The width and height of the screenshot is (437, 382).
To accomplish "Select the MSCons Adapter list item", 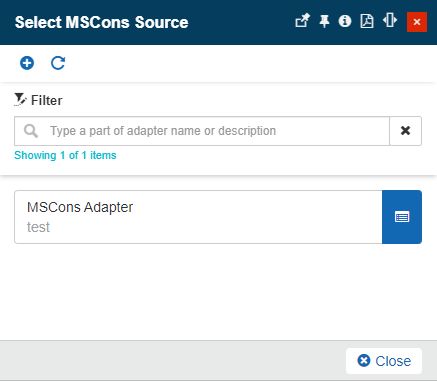I will [198, 217].
